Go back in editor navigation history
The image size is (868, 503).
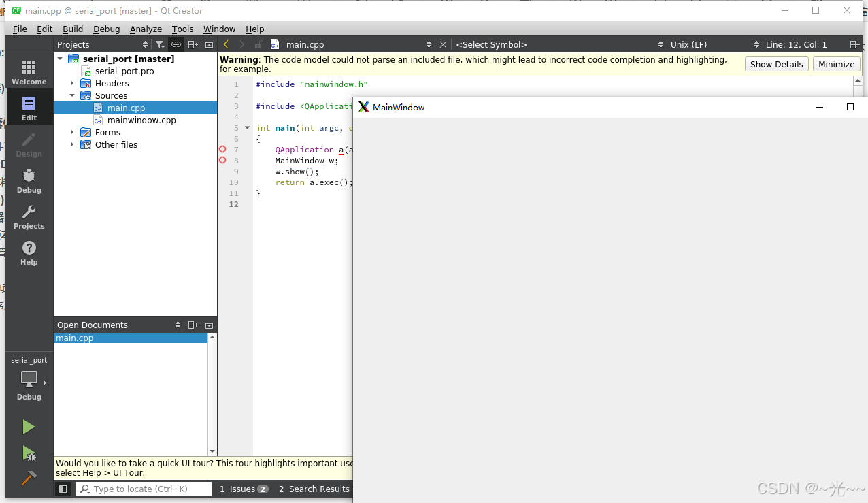click(x=226, y=44)
